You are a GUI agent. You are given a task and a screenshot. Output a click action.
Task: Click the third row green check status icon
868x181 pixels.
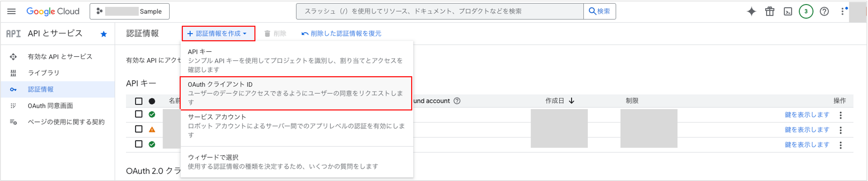pos(152,144)
